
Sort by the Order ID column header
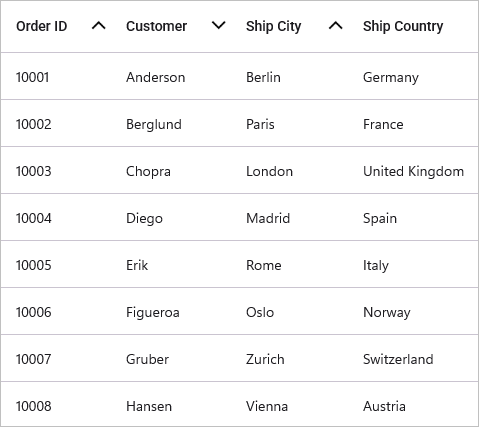point(42,26)
